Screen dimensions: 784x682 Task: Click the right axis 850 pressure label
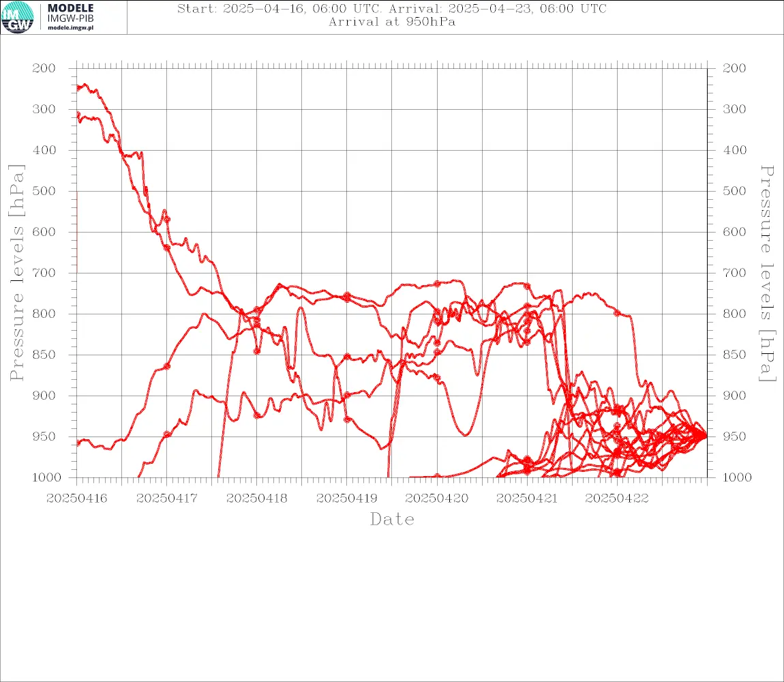[x=734, y=355]
